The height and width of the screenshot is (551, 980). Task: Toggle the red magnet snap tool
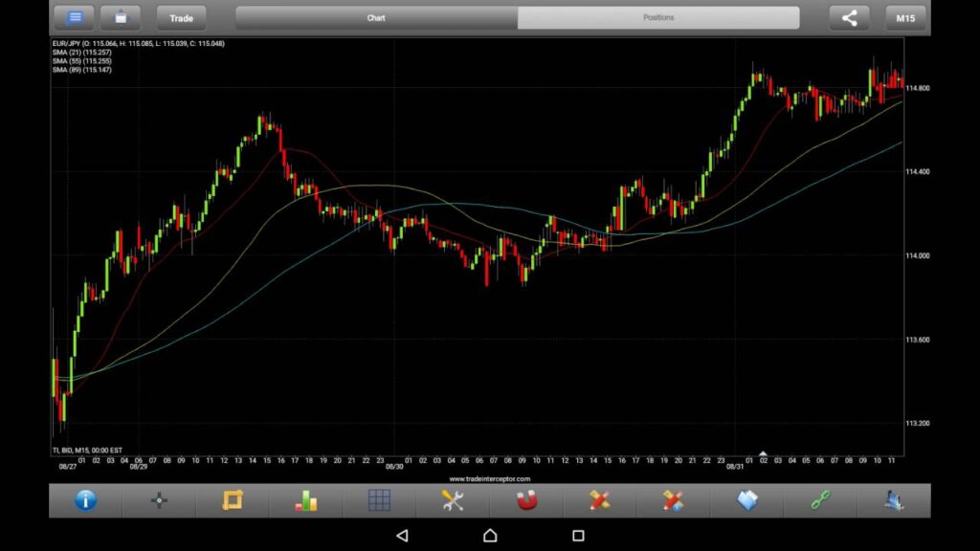pyautogui.click(x=526, y=500)
